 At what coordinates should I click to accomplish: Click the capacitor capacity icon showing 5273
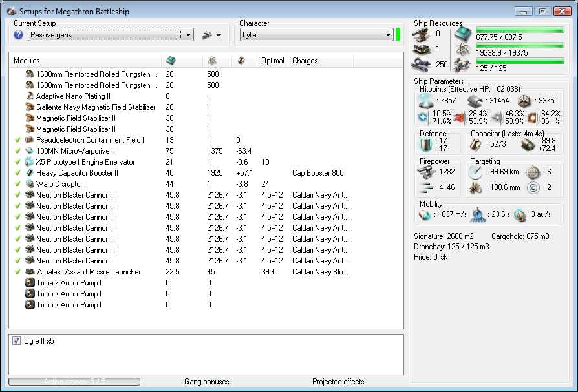(475, 145)
